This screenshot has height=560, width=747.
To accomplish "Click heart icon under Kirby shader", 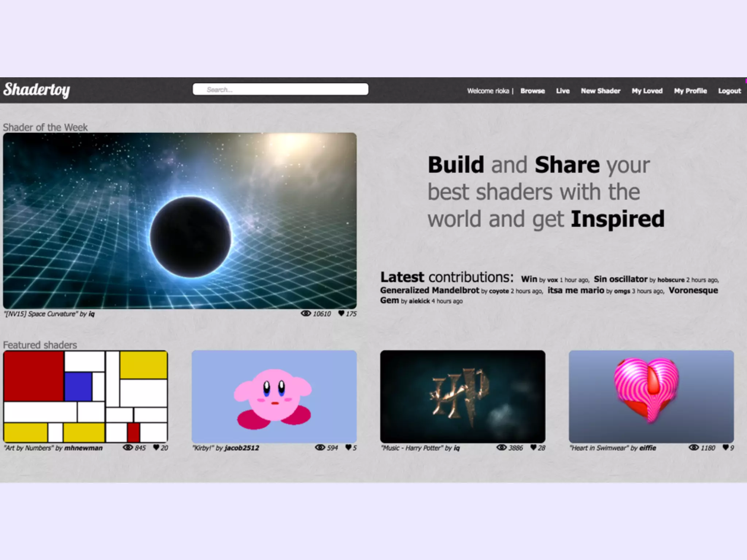I will pos(348,447).
